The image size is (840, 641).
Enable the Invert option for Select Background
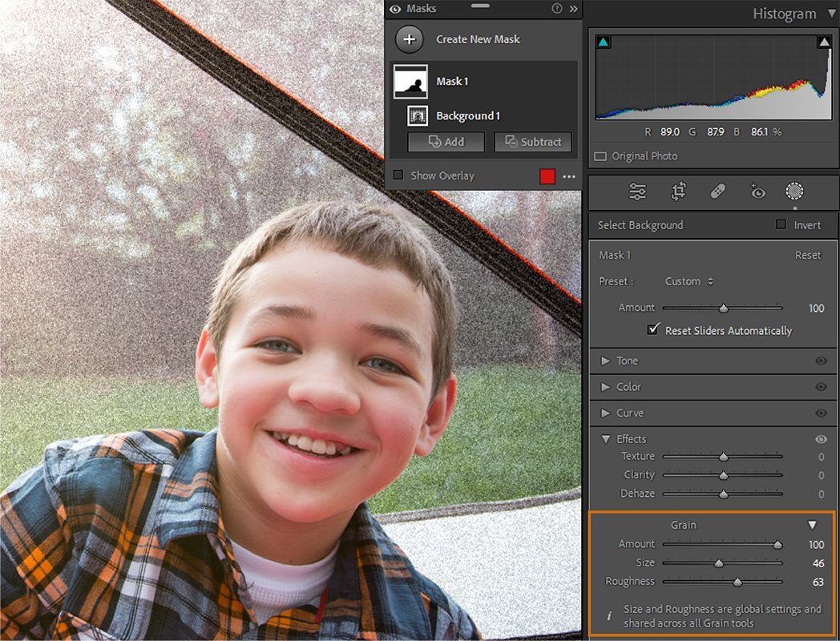(x=779, y=225)
